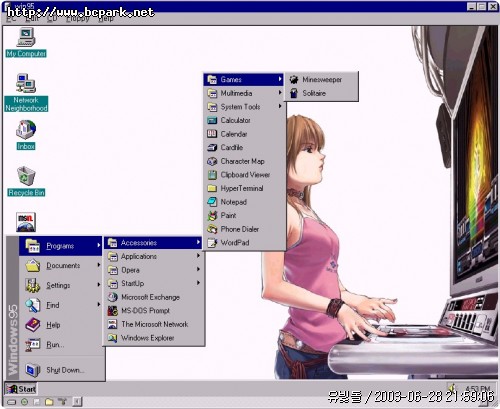This screenshot has width=500, height=409.
Task: Select the Games entry in Accessories
Action: coord(244,79)
